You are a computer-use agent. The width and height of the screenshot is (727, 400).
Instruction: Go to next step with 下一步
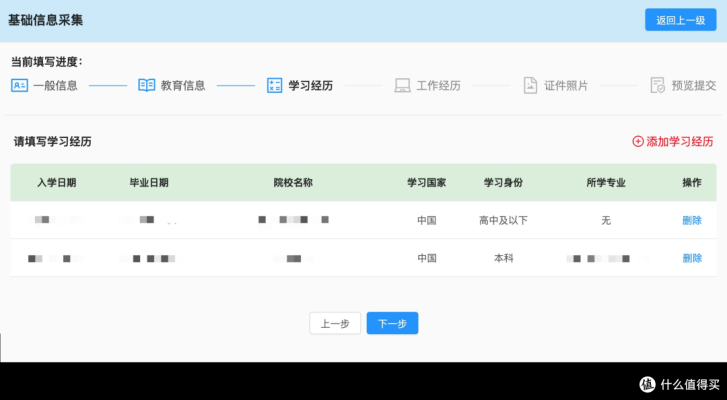click(392, 323)
